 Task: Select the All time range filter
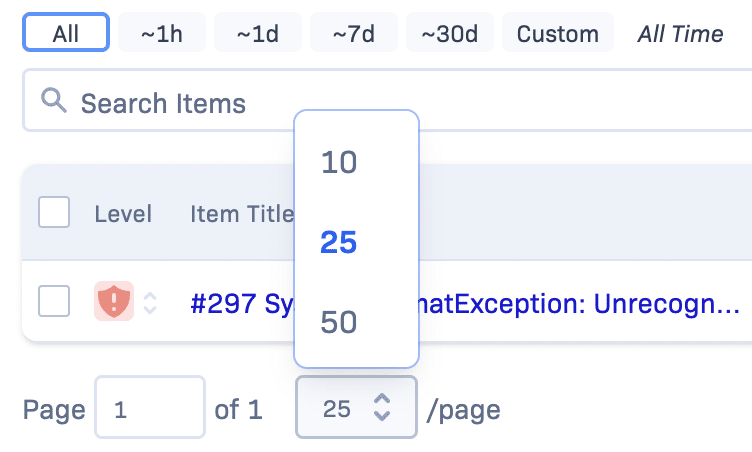coord(66,34)
